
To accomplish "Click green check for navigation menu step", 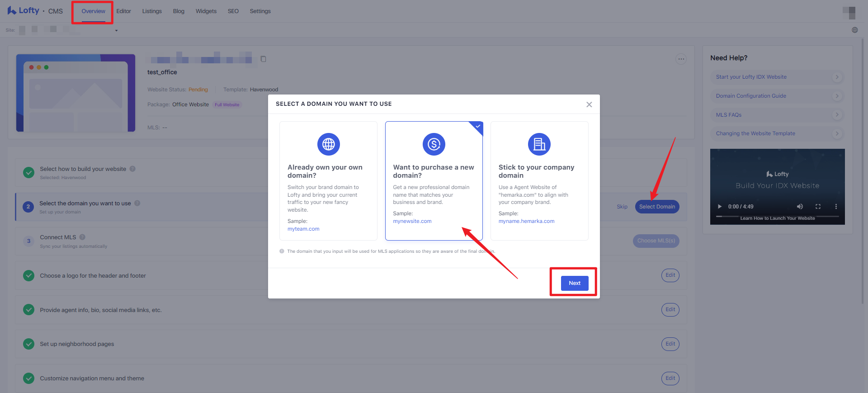I will (28, 378).
